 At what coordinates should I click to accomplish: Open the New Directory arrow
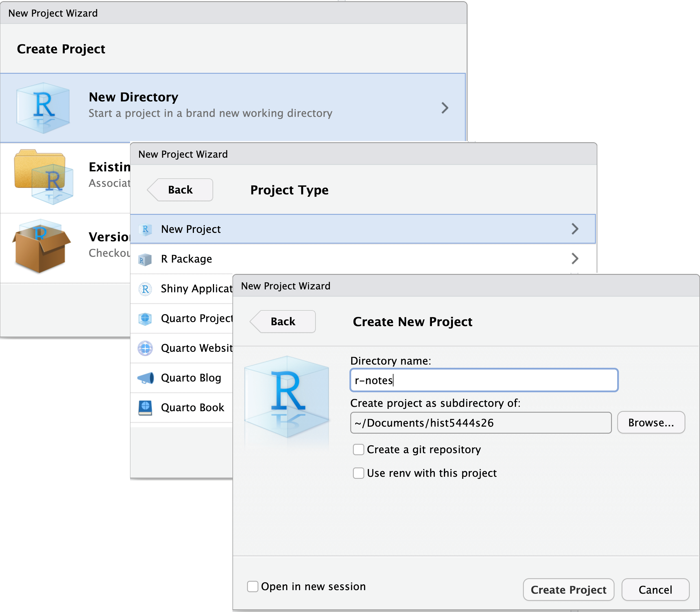coord(445,108)
